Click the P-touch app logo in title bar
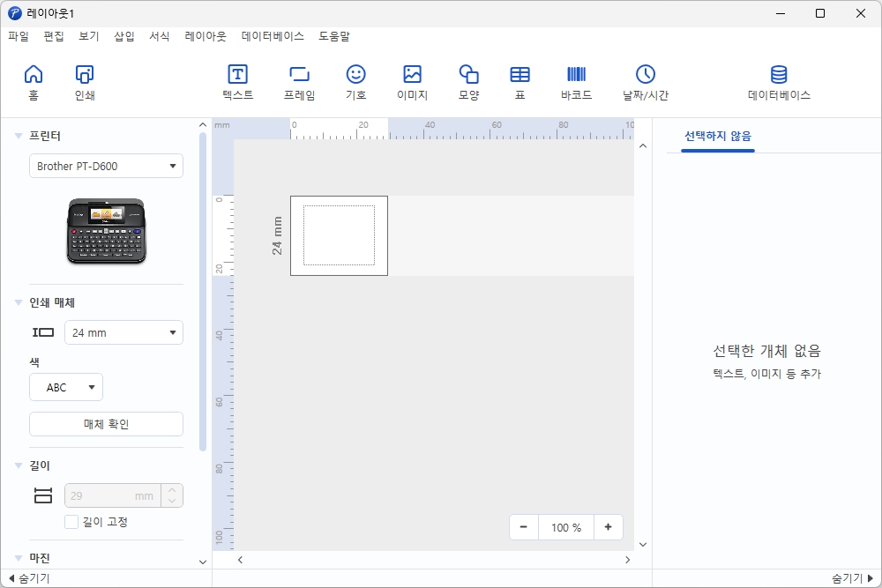The height and width of the screenshot is (588, 882). [15, 13]
